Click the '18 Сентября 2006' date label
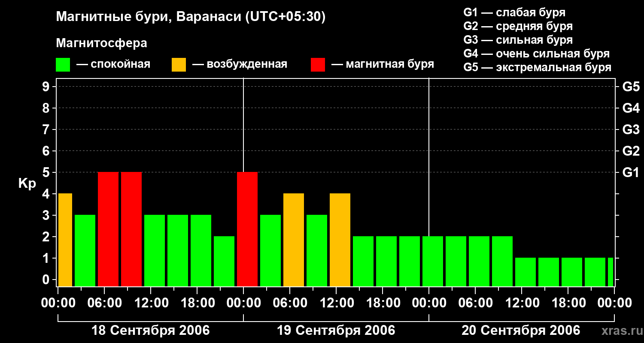 [151, 331]
